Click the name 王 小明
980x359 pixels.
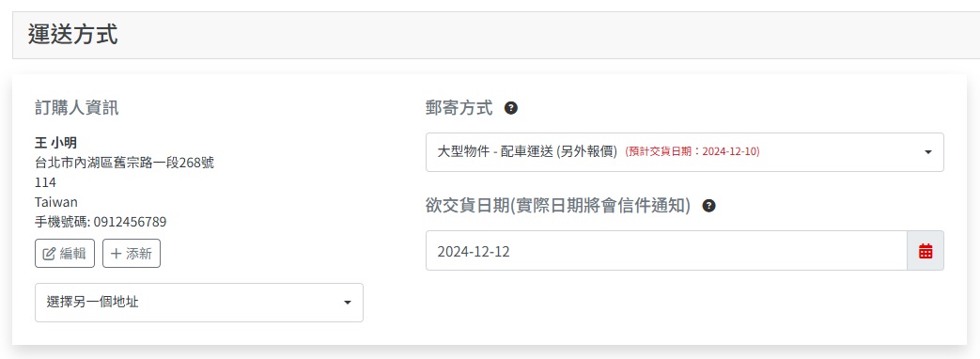[55, 143]
